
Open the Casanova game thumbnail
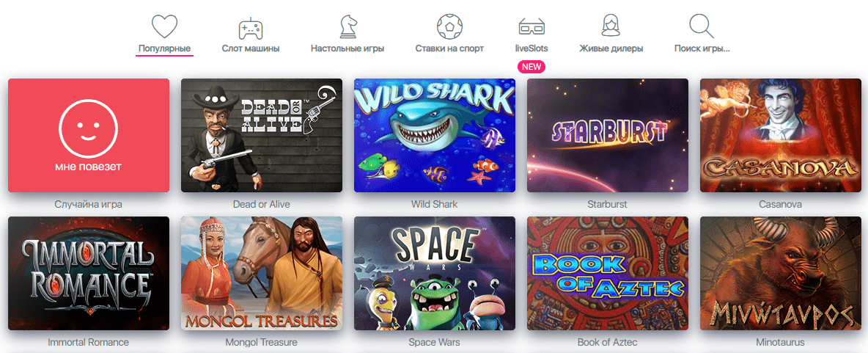pyautogui.click(x=781, y=135)
